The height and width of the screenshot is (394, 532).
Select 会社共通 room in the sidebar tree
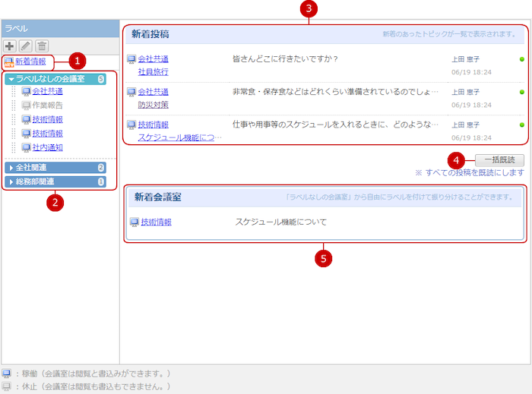pos(47,92)
